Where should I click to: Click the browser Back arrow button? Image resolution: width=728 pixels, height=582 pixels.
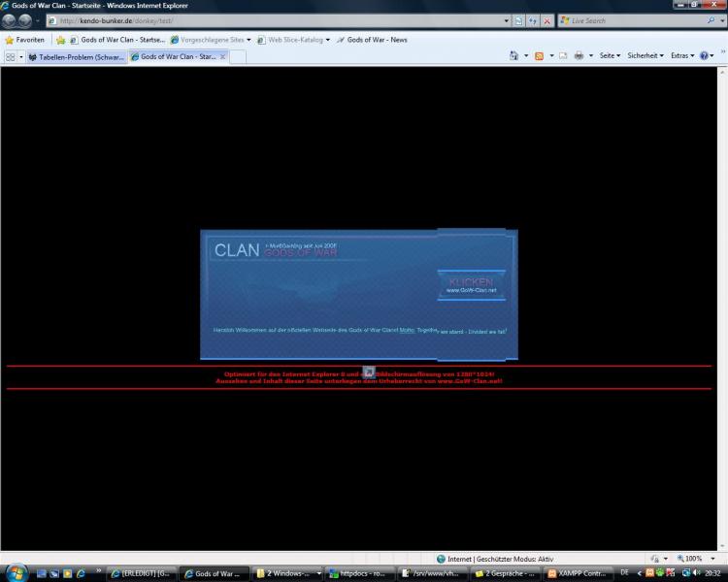pos(11,20)
